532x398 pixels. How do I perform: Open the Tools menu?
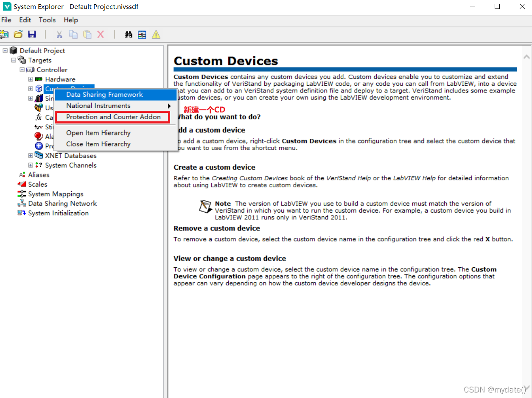[47, 20]
